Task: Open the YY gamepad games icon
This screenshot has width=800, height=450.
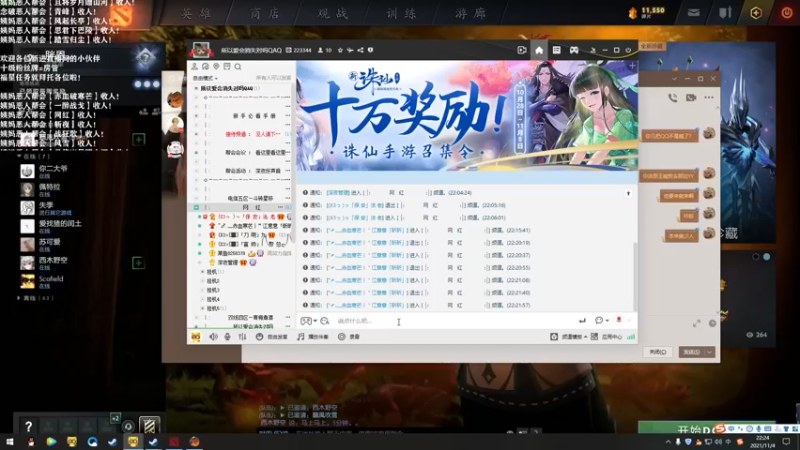Action: click(x=574, y=50)
